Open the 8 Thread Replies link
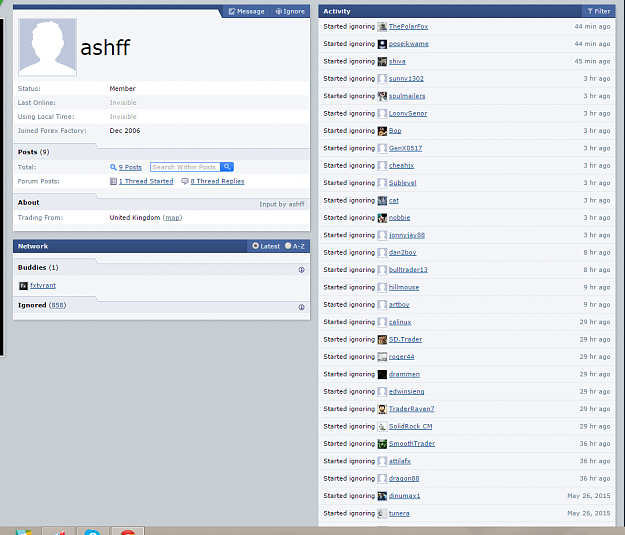 pyautogui.click(x=217, y=181)
